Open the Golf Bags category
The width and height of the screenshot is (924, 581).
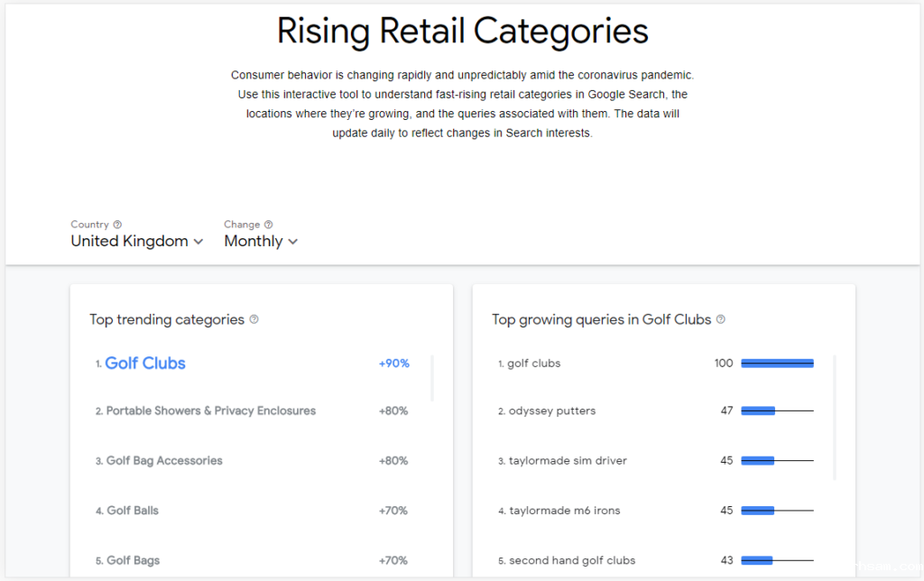134,560
